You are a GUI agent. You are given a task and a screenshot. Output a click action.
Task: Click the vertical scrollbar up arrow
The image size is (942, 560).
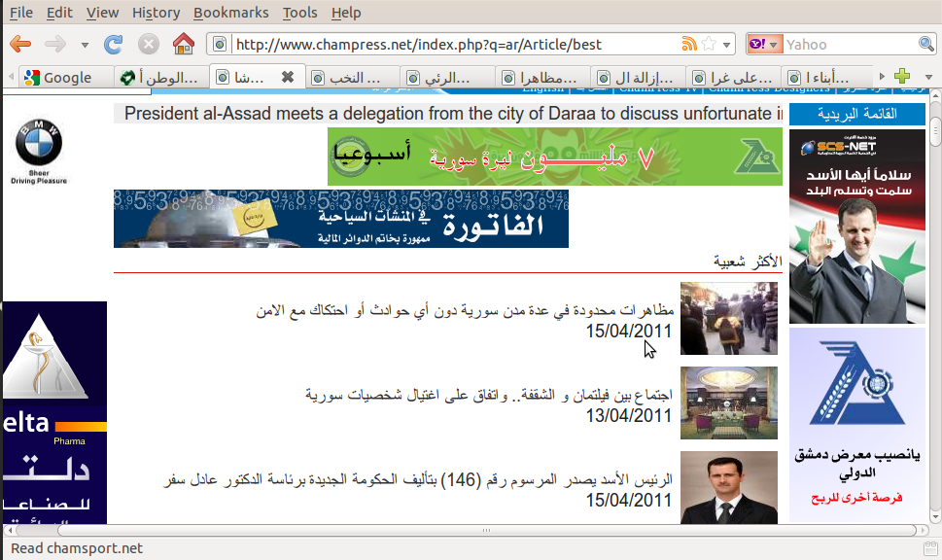coord(935,95)
